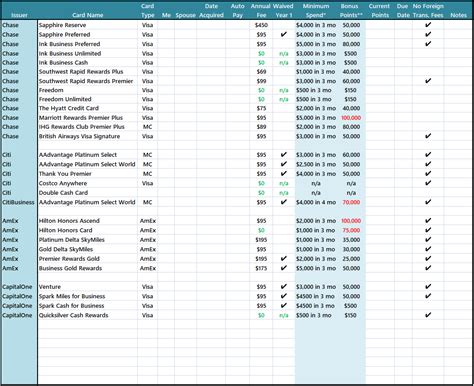Select Quicksilver row's no foreign fees checkmark

pyautogui.click(x=428, y=315)
